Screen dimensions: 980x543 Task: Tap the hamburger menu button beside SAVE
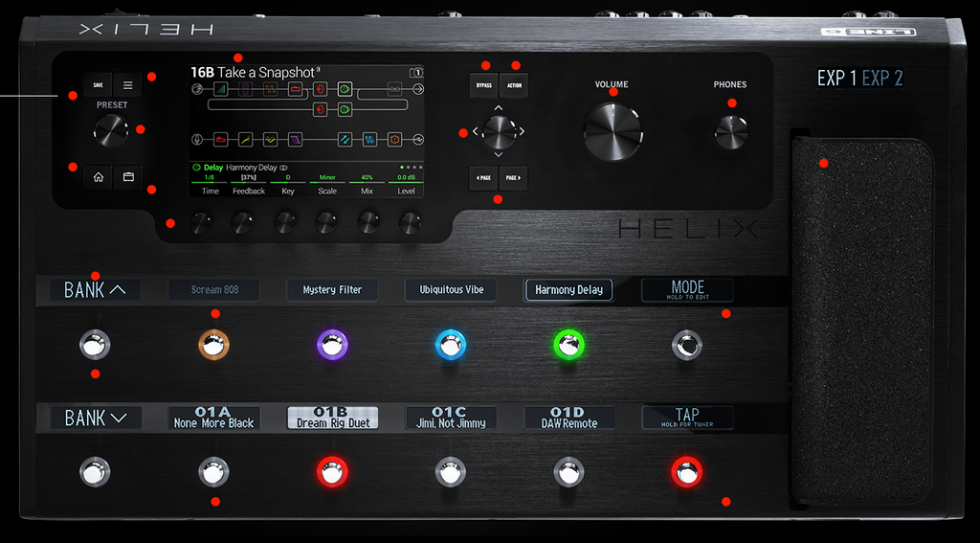pos(127,85)
